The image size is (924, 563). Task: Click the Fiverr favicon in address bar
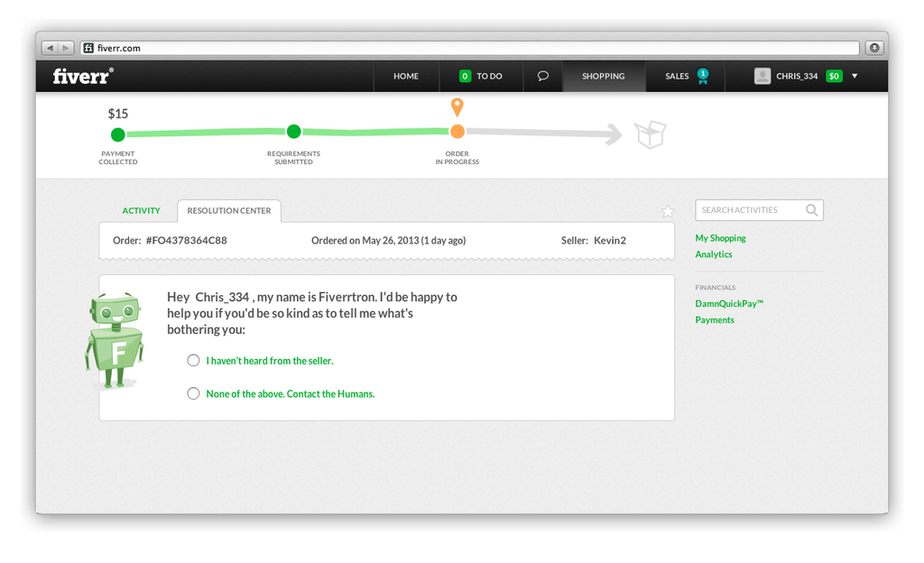[x=88, y=48]
